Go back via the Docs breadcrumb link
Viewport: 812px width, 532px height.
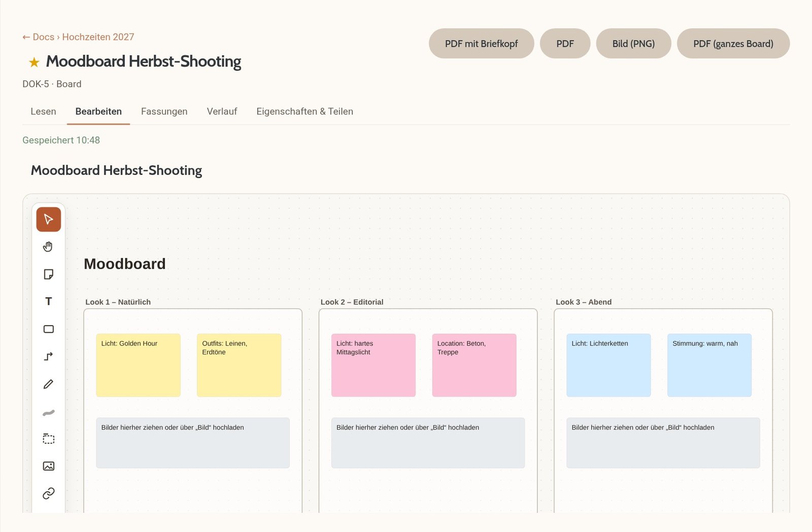39,37
